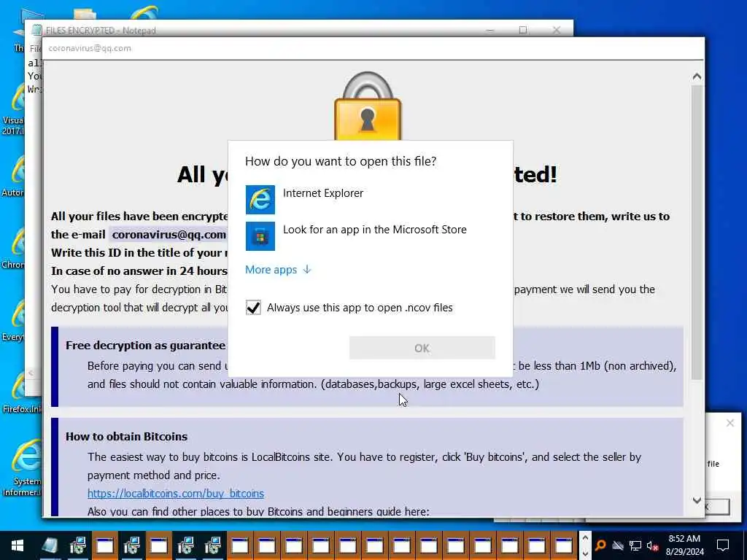This screenshot has width=747, height=560.
Task: Click the taskbar overflow up arrow
Action: tap(585, 537)
